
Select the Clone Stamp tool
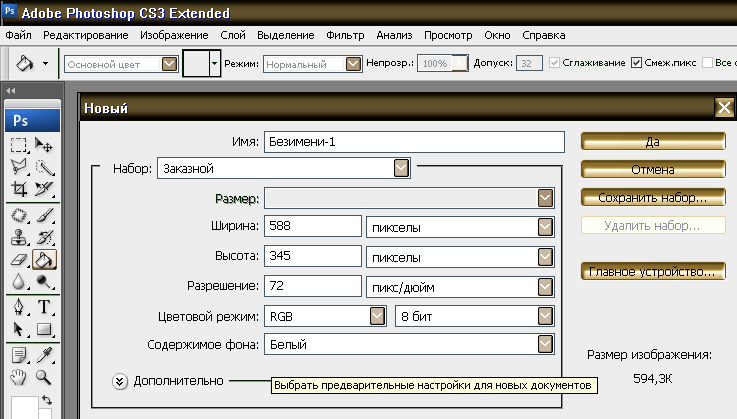(x=19, y=237)
